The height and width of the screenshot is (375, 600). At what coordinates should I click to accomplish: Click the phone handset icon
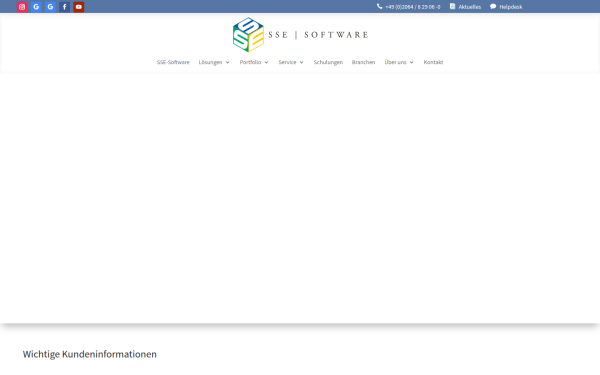pyautogui.click(x=380, y=7)
